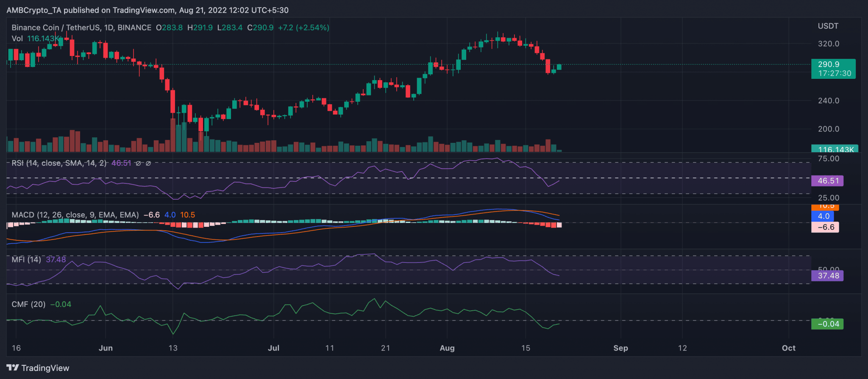The height and width of the screenshot is (379, 868).
Task: Click the second ∅ symbol after RSI value
Action: click(x=148, y=163)
